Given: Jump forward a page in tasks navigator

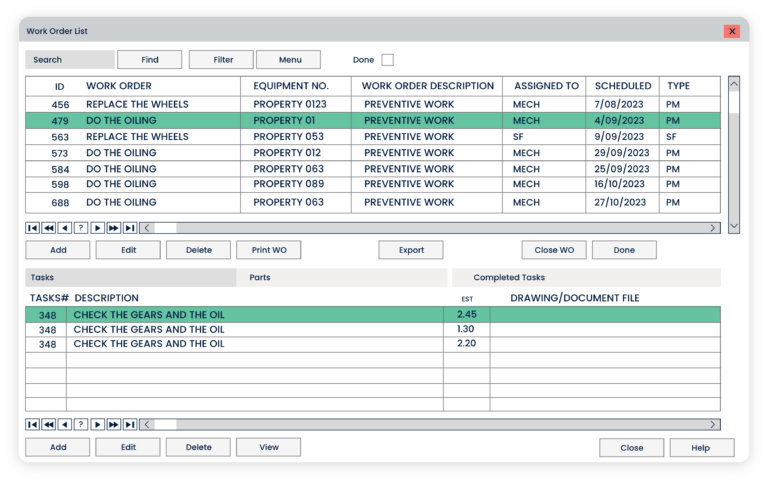Looking at the screenshot, I should [x=114, y=425].
